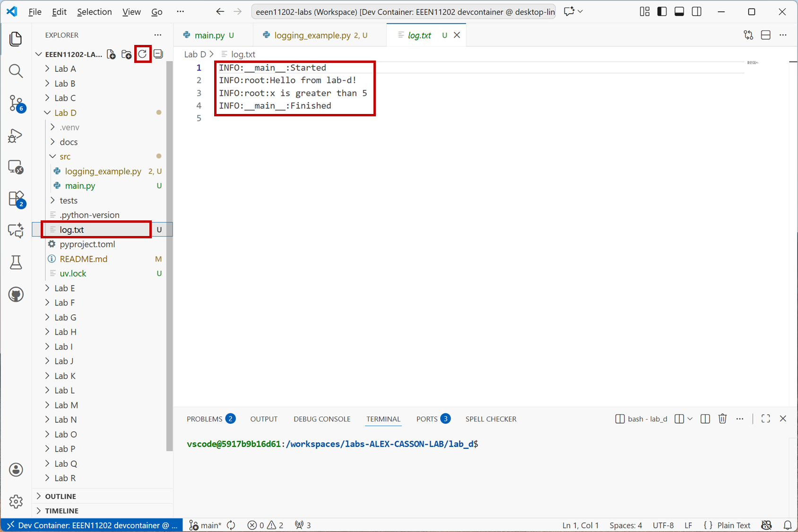
Task: Click the Explorer vertical scrollbar
Action: click(169, 255)
